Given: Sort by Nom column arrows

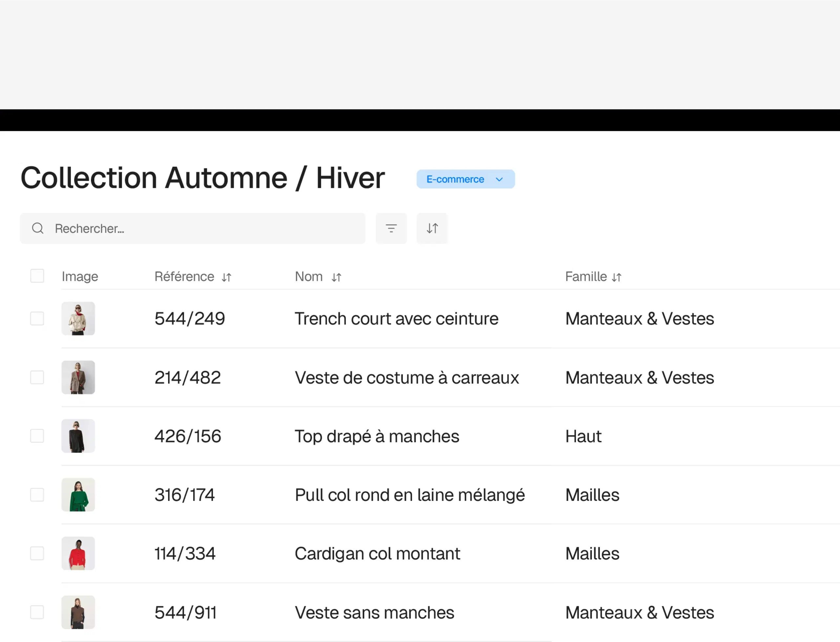Looking at the screenshot, I should 336,277.
